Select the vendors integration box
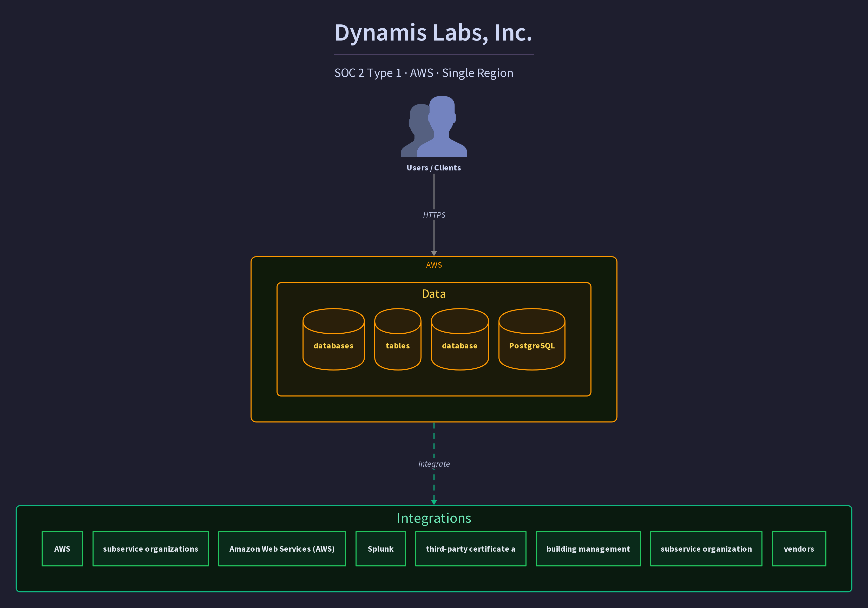868x608 pixels. pos(799,549)
